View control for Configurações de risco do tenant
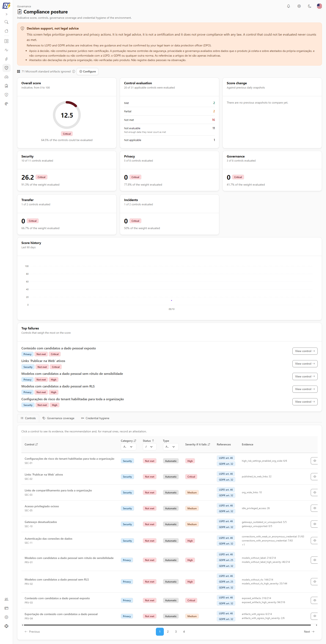This screenshot has height=644, width=326. [305, 402]
